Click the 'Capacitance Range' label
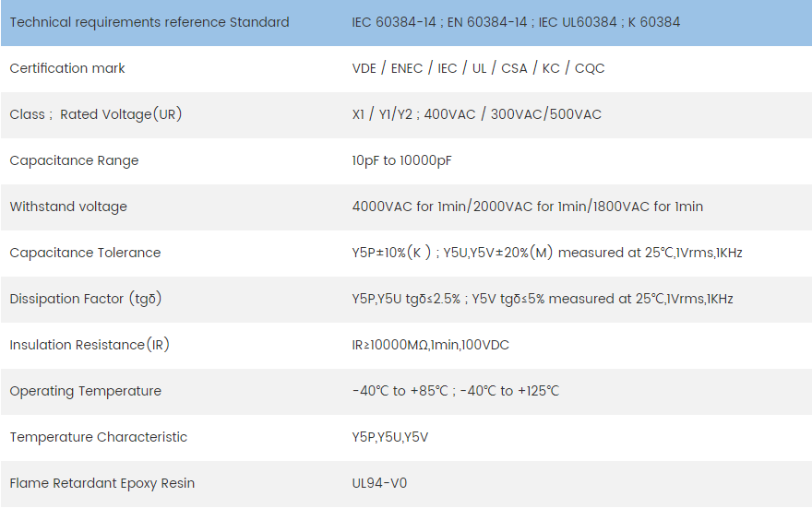The height and width of the screenshot is (508, 812). click(x=74, y=160)
